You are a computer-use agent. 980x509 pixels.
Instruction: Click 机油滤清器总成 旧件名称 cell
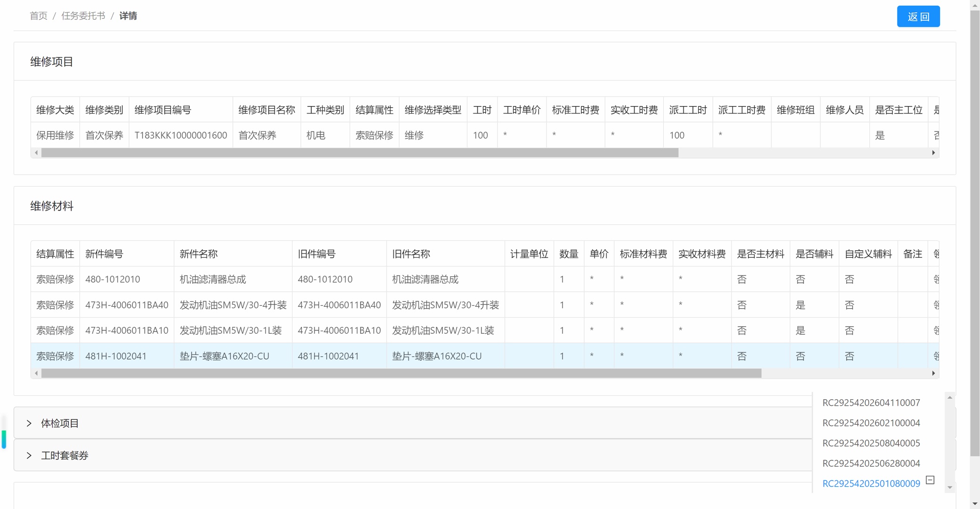tap(445, 279)
